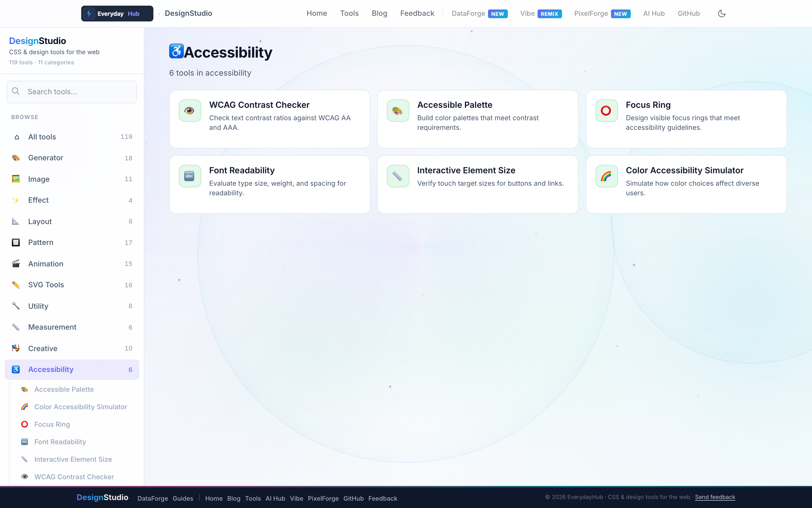Open the Color Accessibility Simulator card title
Image resolution: width=812 pixels, height=508 pixels.
tap(685, 170)
